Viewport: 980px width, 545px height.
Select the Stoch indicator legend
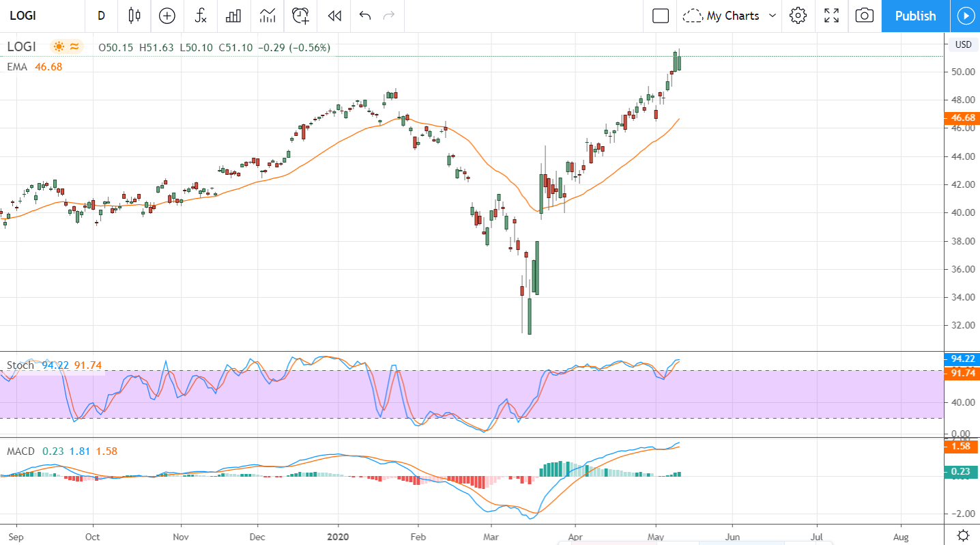[20, 365]
